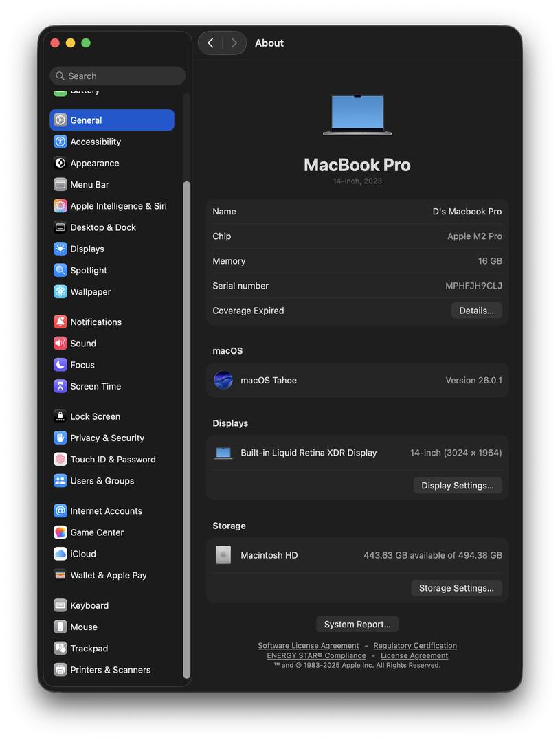
Task: Click the Wallpaper flower icon
Action: [60, 292]
